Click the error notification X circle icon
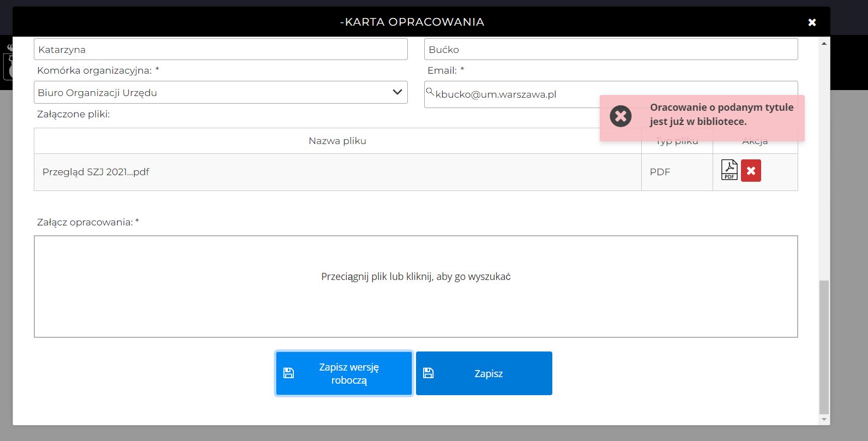The height and width of the screenshot is (441, 868). point(620,116)
